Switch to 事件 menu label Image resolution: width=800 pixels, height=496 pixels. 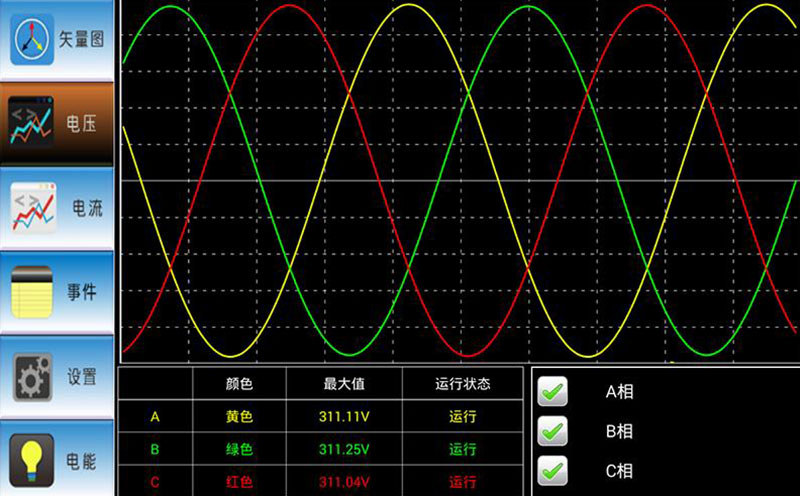click(x=82, y=292)
